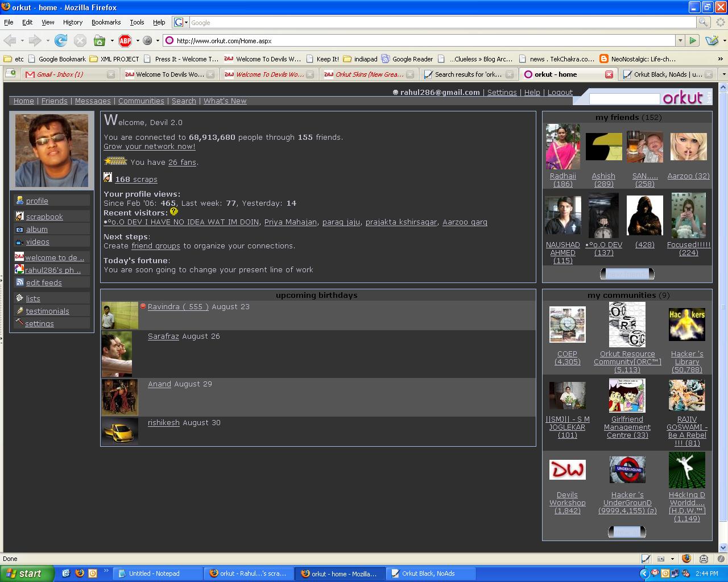Open the 26 fans link
Viewport: 728px width, 582px height.
(183, 162)
